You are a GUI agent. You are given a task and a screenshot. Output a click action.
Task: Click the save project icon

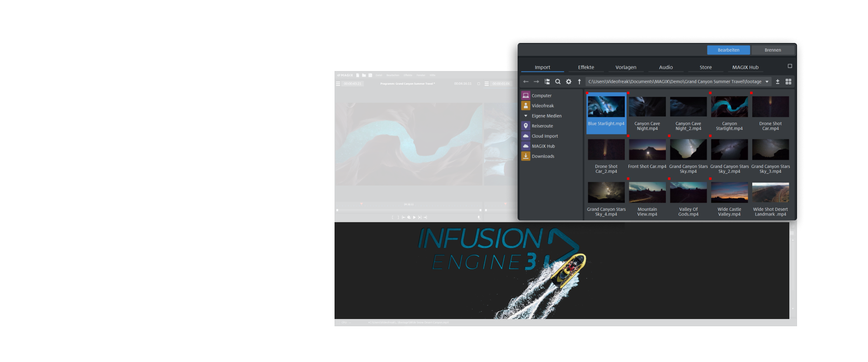tap(370, 75)
